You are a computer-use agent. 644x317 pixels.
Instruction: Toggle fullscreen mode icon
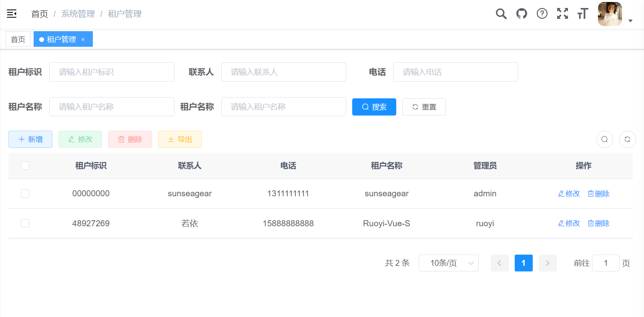click(562, 14)
